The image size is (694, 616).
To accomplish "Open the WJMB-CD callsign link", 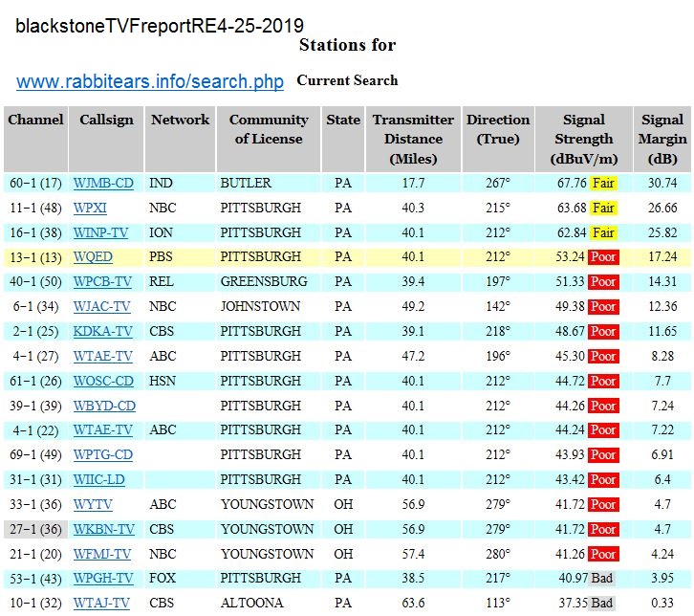I will click(x=103, y=183).
